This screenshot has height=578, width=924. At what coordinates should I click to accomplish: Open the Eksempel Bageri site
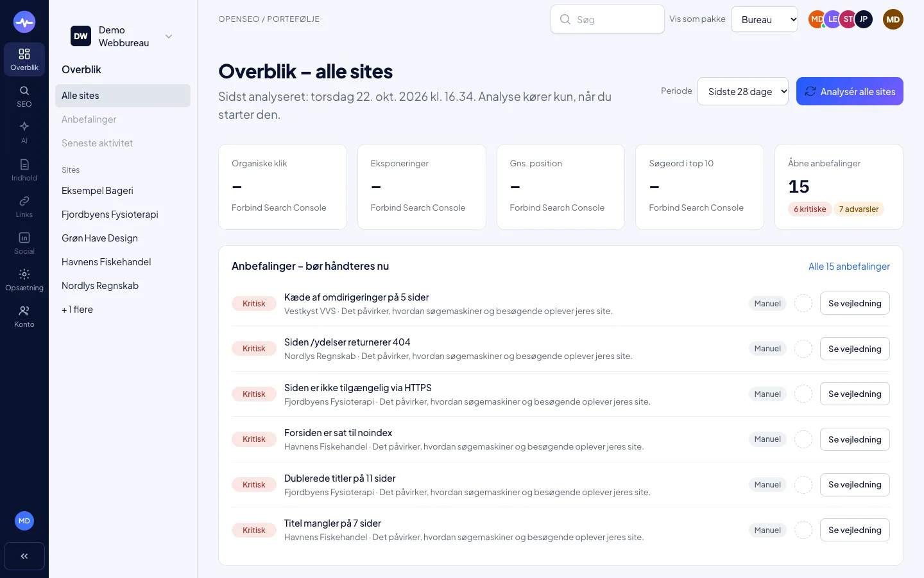pyautogui.click(x=123, y=191)
